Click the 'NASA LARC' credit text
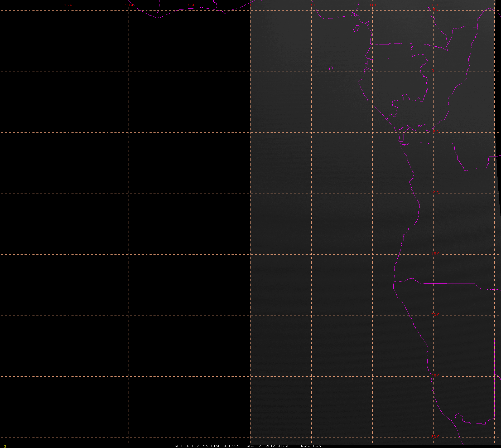Image resolution: width=501 pixels, height=448 pixels. [312, 446]
